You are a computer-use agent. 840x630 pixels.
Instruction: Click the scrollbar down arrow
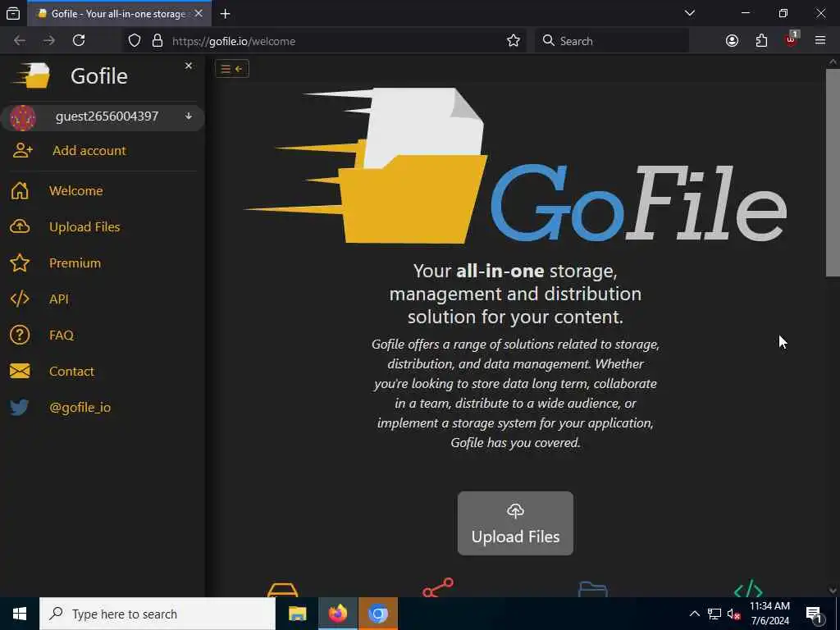click(x=833, y=591)
